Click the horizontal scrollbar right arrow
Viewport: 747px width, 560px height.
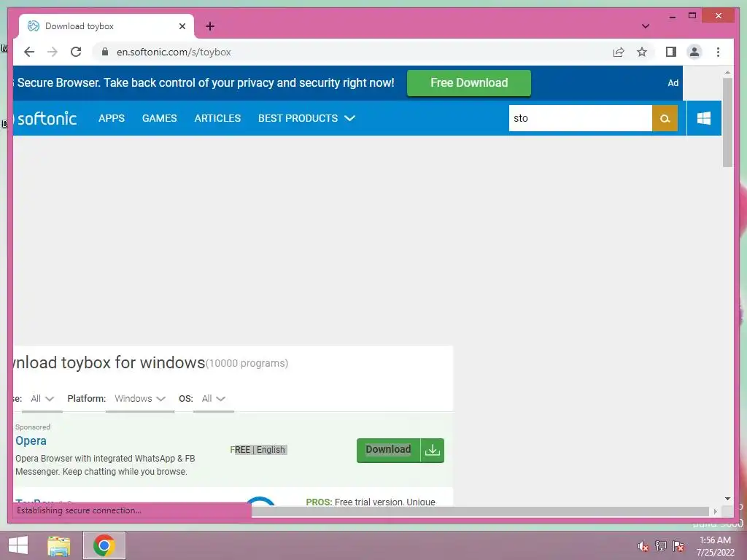pyautogui.click(x=715, y=511)
